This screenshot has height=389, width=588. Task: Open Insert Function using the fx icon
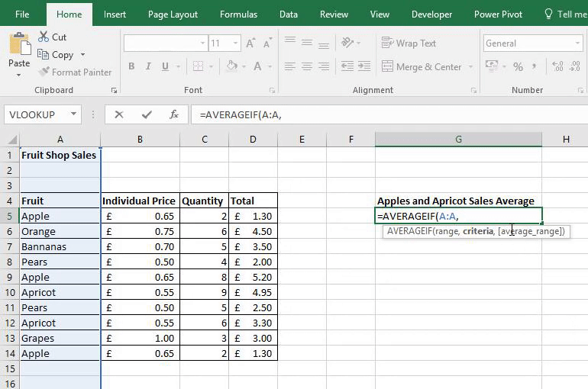(x=174, y=114)
